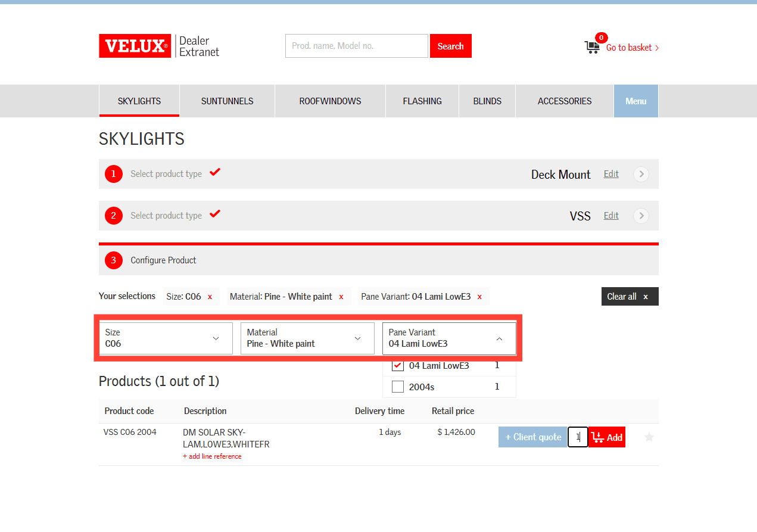
Task: Open the Material dropdown
Action: [307, 338]
